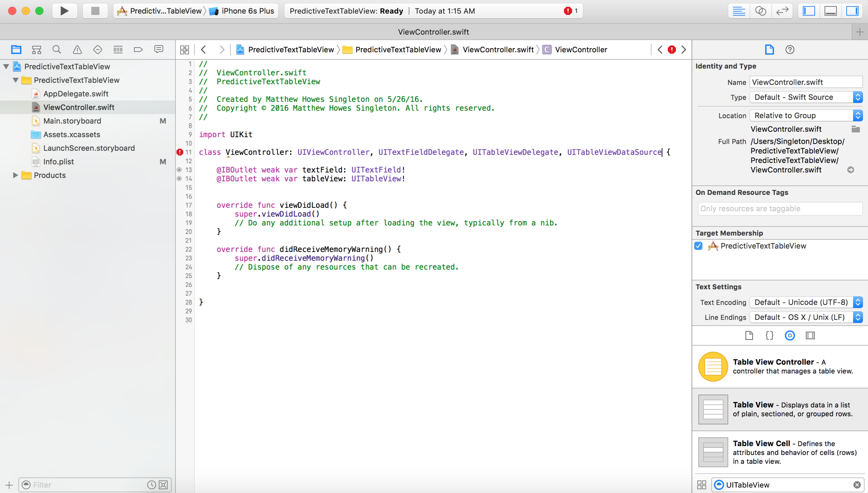
Task: Toggle library icon grid view
Action: (702, 485)
